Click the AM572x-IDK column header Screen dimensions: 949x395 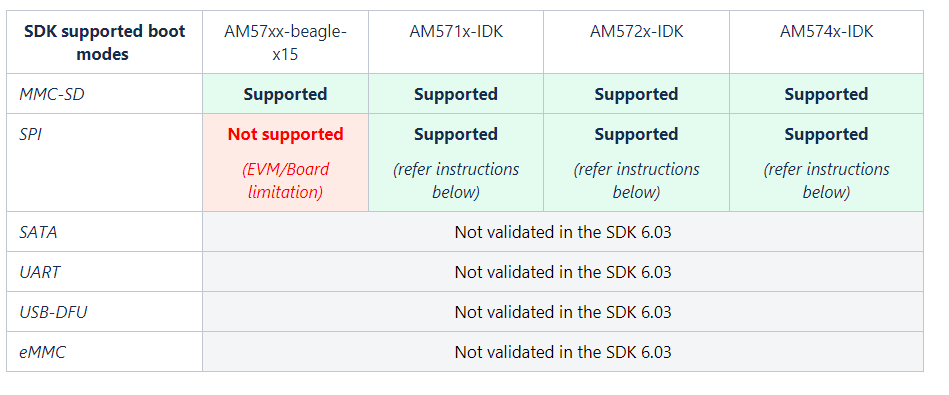coord(636,42)
